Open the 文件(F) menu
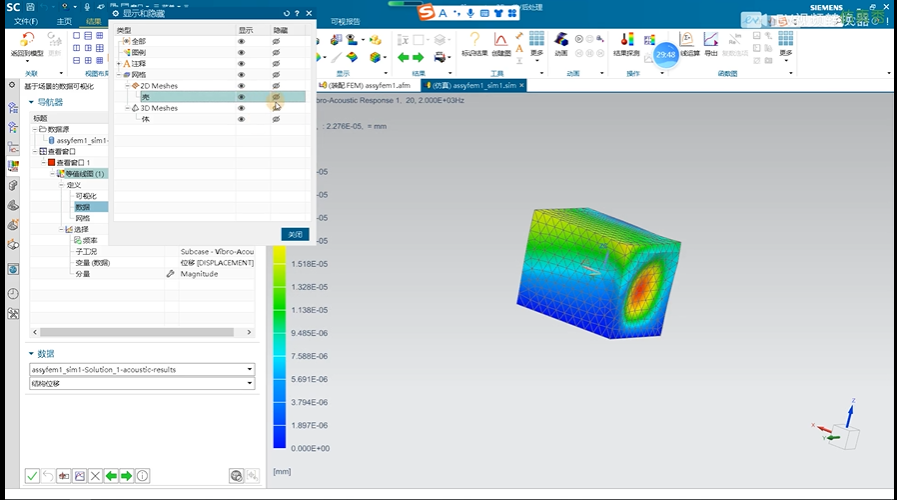 click(x=26, y=20)
